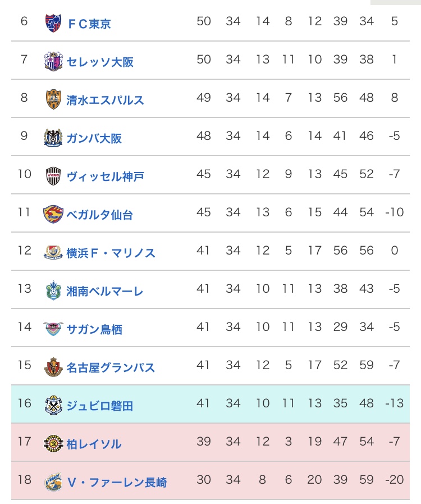Open the FC東京 team link
Viewport: 421px width, 504px height.
coord(89,24)
